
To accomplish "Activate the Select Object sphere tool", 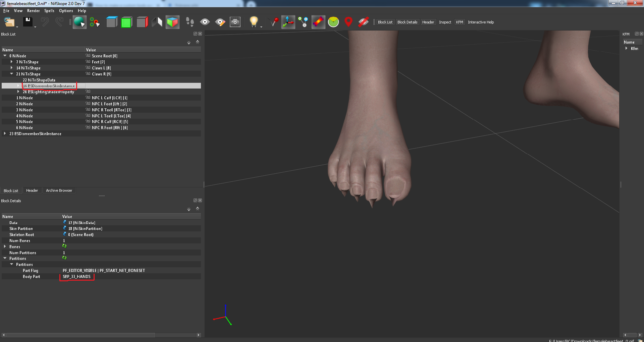I will 79,22.
